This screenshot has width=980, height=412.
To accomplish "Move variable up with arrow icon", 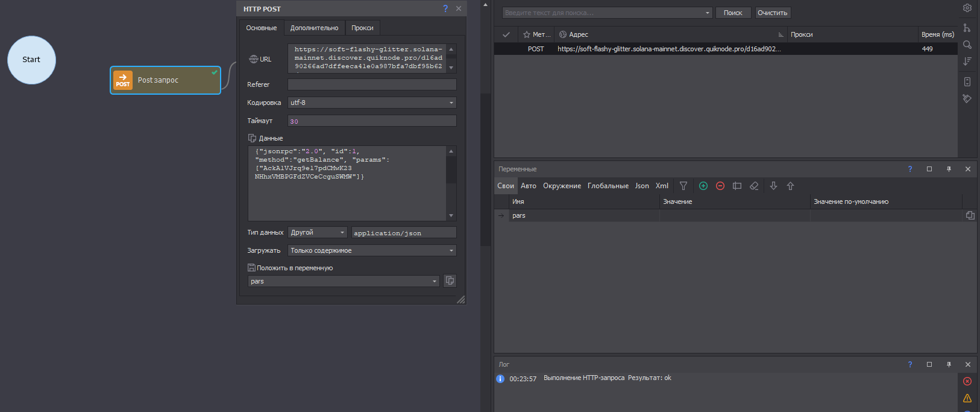I will click(790, 186).
